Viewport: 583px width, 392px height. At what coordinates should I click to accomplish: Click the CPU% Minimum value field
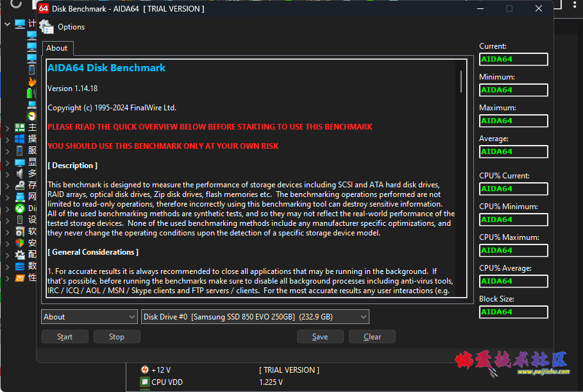click(x=514, y=220)
